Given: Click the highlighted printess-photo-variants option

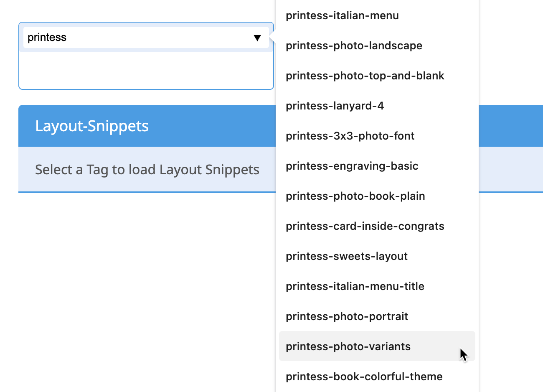Looking at the screenshot, I should [x=348, y=346].
